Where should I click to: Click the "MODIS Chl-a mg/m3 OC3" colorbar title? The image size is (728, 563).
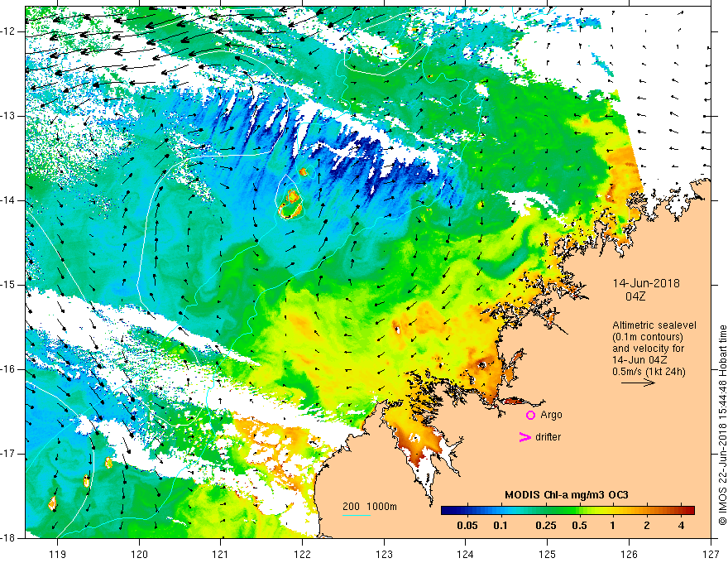tap(567, 495)
